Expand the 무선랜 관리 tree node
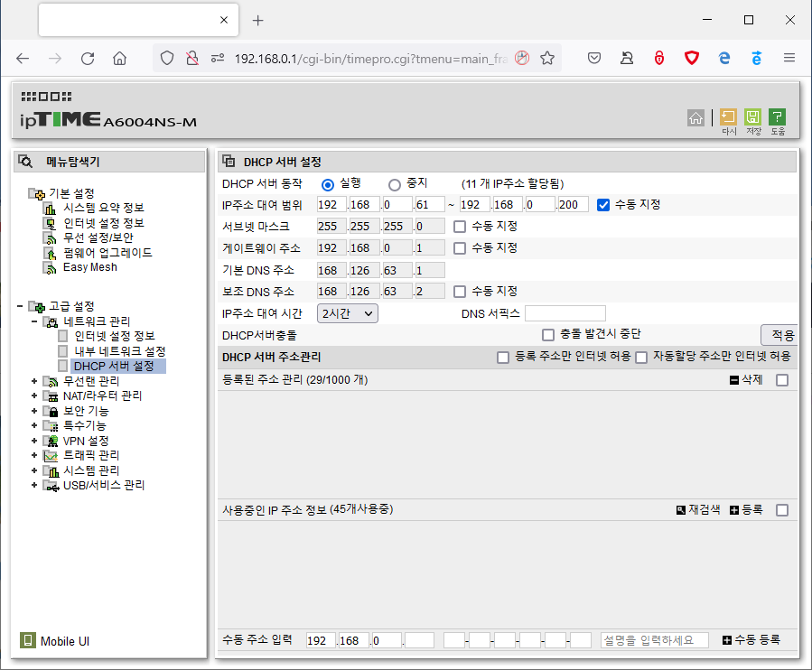Screen dimensions: 812x670 (x=34, y=381)
